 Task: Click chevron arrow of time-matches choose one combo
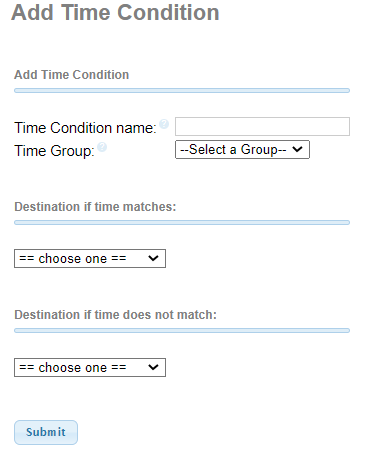pyautogui.click(x=153, y=258)
